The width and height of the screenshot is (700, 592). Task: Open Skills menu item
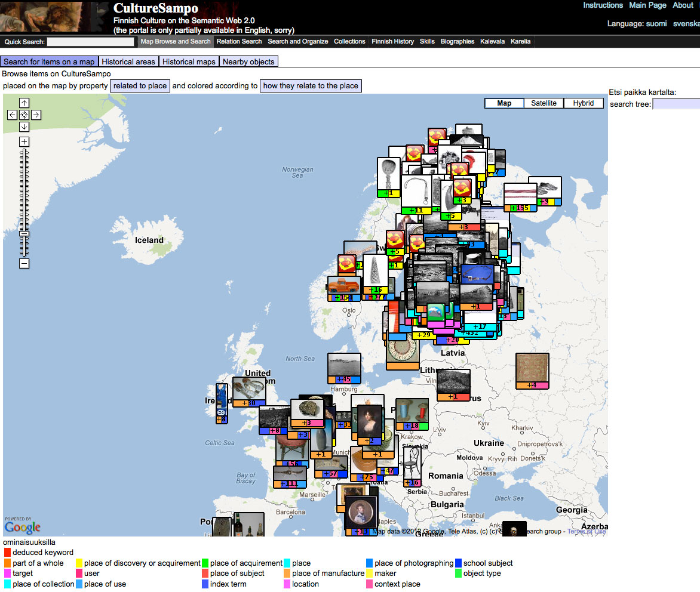pos(427,42)
